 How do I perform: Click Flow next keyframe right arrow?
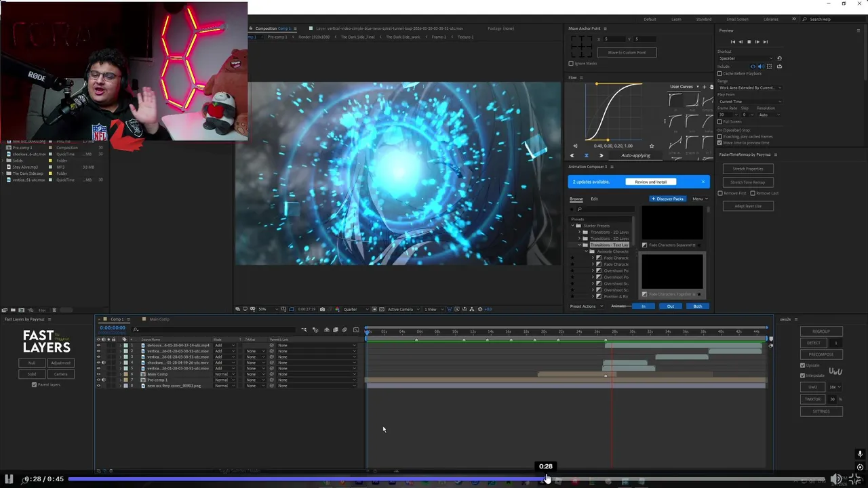click(601, 155)
